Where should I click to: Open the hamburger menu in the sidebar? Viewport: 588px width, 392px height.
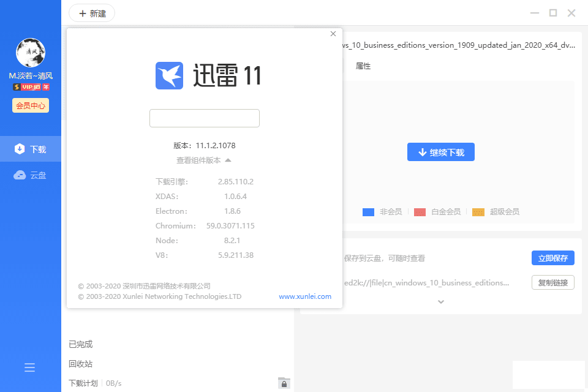pos(29,367)
